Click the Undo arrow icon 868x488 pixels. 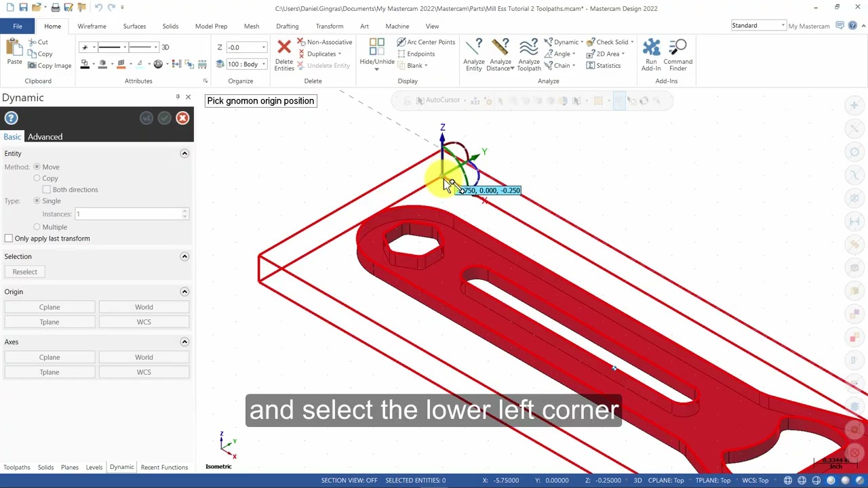tap(98, 7)
